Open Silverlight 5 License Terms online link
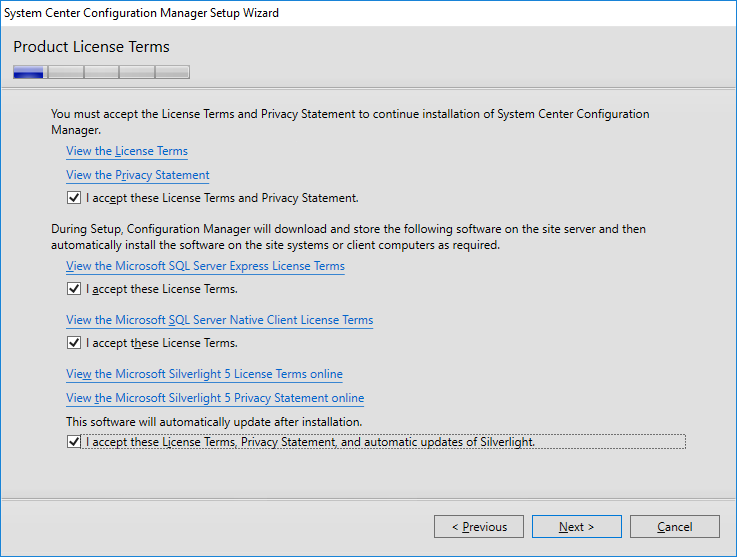 click(204, 374)
